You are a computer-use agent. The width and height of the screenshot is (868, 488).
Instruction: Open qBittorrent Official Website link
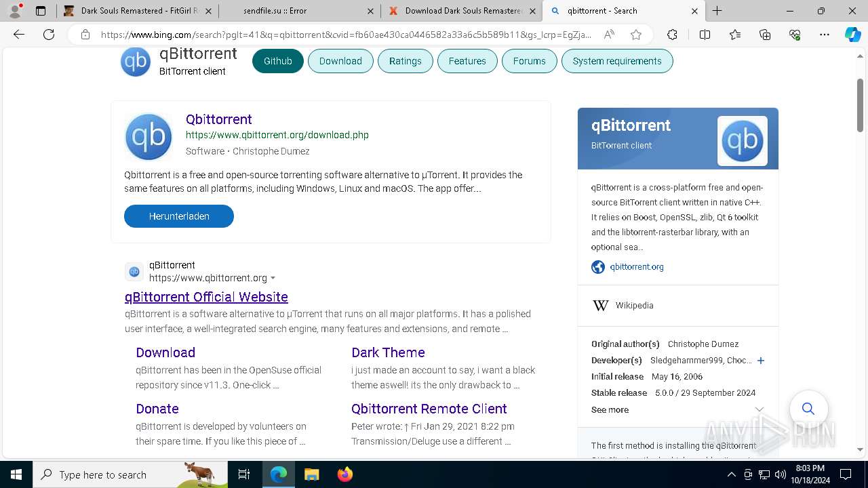(206, 297)
